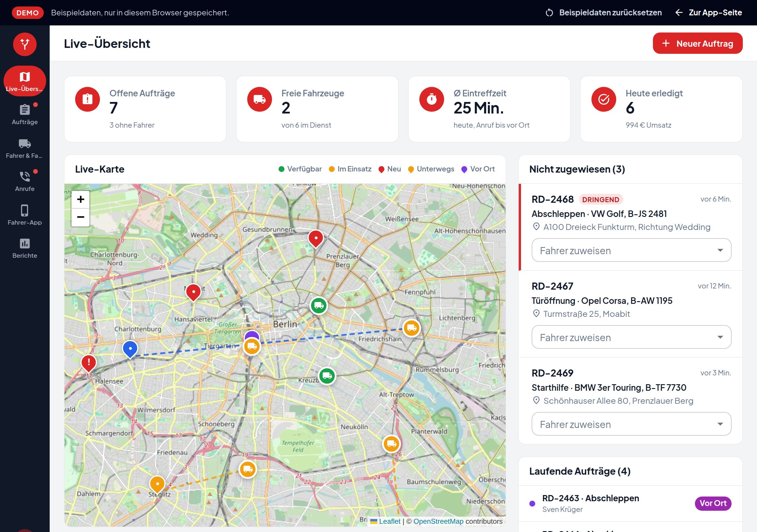The height and width of the screenshot is (532, 757).
Task: Click green truck marker near Kreuzberg
Action: click(x=327, y=376)
